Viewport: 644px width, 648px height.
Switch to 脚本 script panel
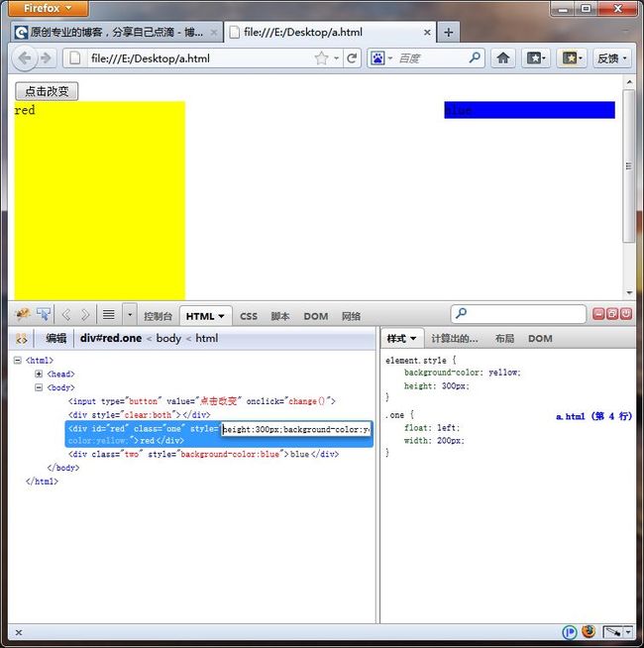coord(280,316)
